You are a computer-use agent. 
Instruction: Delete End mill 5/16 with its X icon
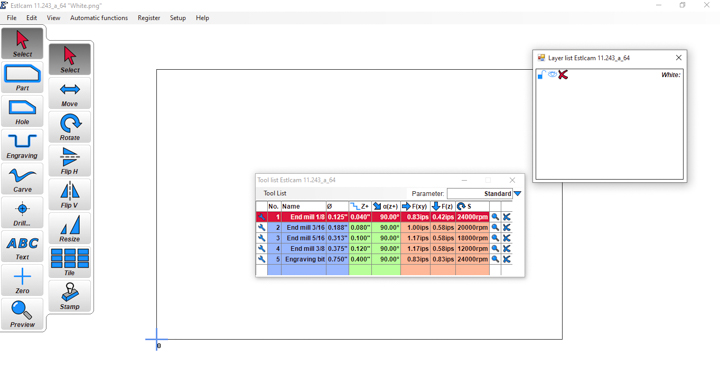coord(506,238)
